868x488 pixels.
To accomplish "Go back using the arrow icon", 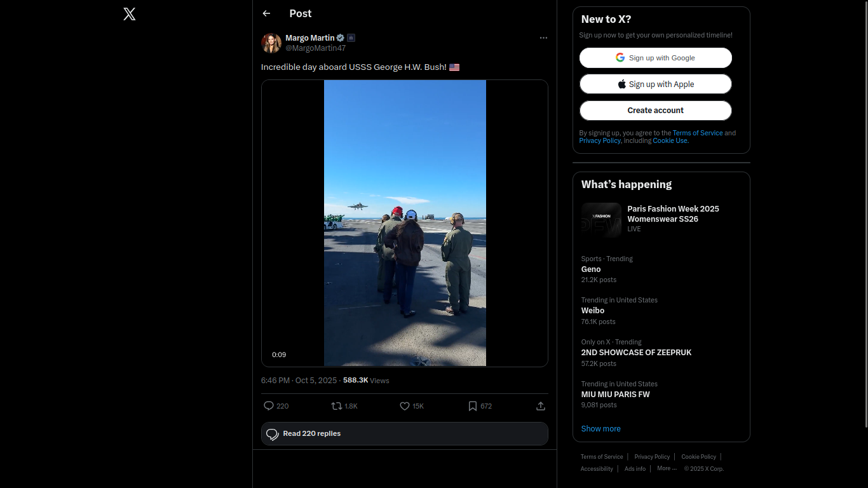I will coord(266,13).
